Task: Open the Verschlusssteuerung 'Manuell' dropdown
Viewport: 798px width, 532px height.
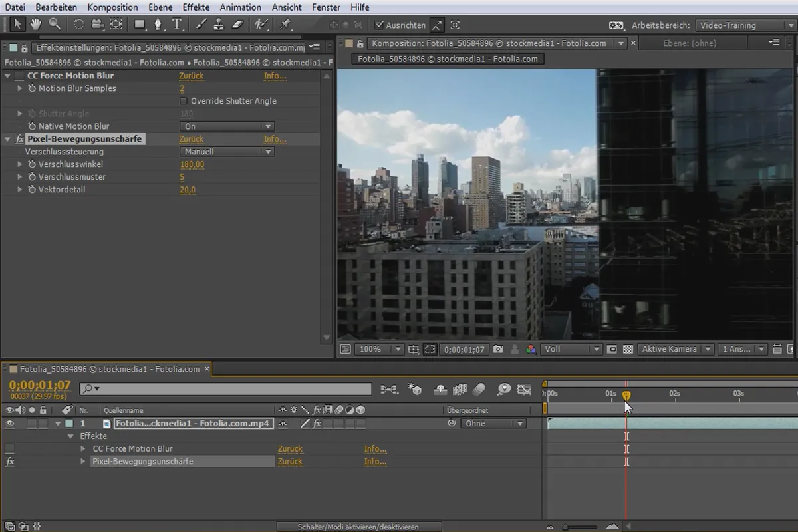Action: (227, 152)
